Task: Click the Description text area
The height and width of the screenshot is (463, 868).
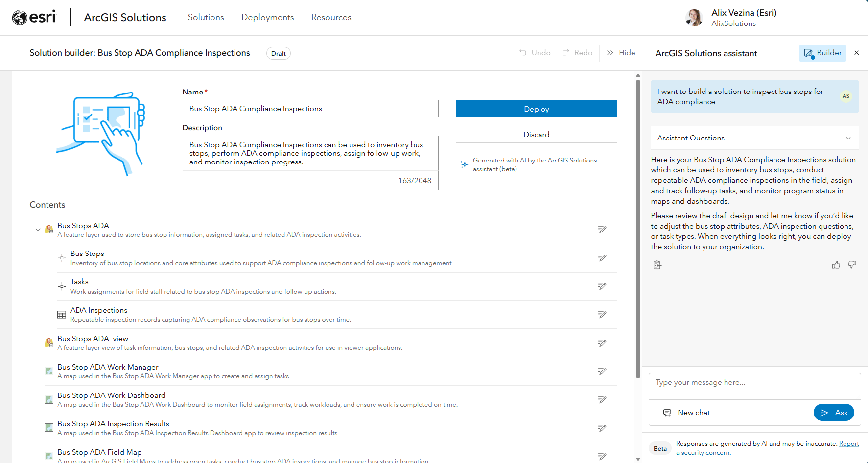Action: pos(310,163)
